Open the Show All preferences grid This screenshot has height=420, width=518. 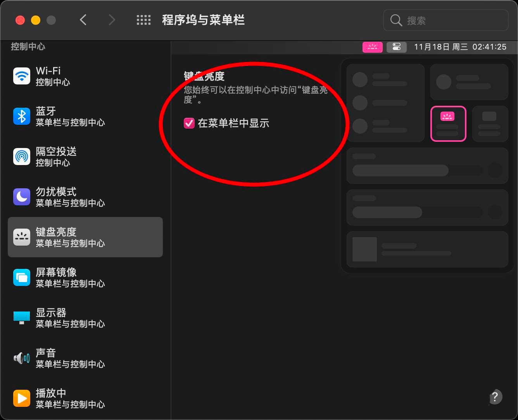pos(143,20)
